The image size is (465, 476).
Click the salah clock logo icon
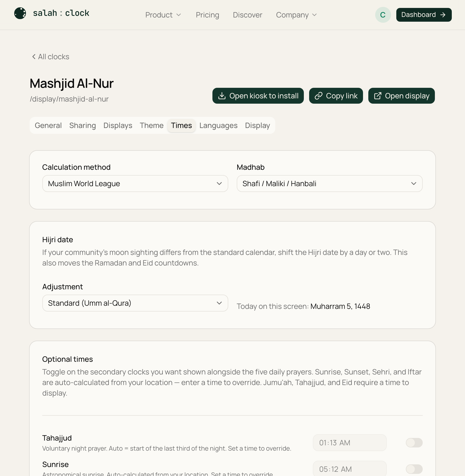click(20, 13)
